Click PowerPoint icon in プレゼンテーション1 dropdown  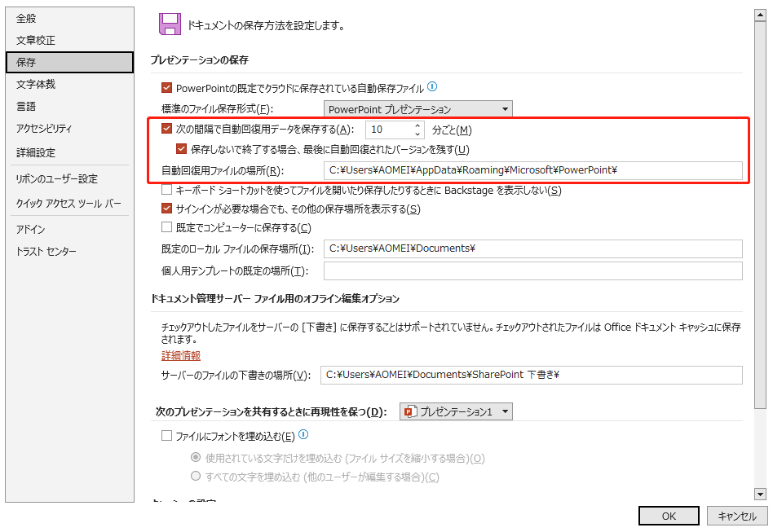click(410, 411)
